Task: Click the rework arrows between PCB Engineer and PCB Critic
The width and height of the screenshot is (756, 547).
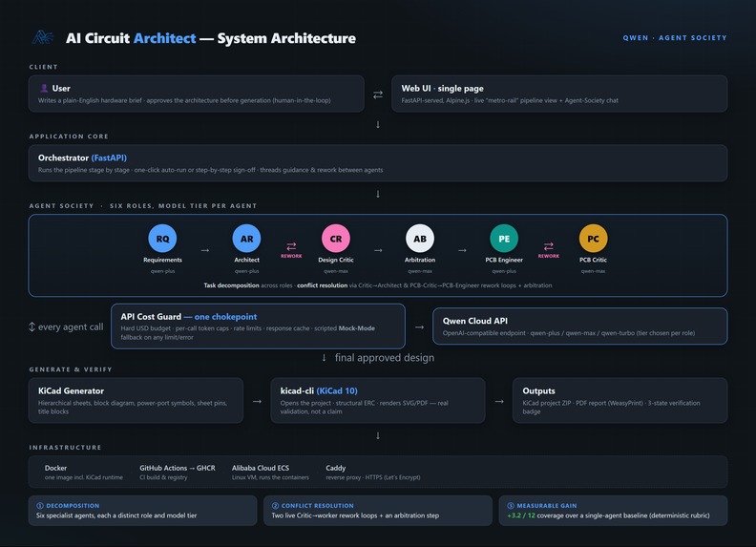Action: 549,246
